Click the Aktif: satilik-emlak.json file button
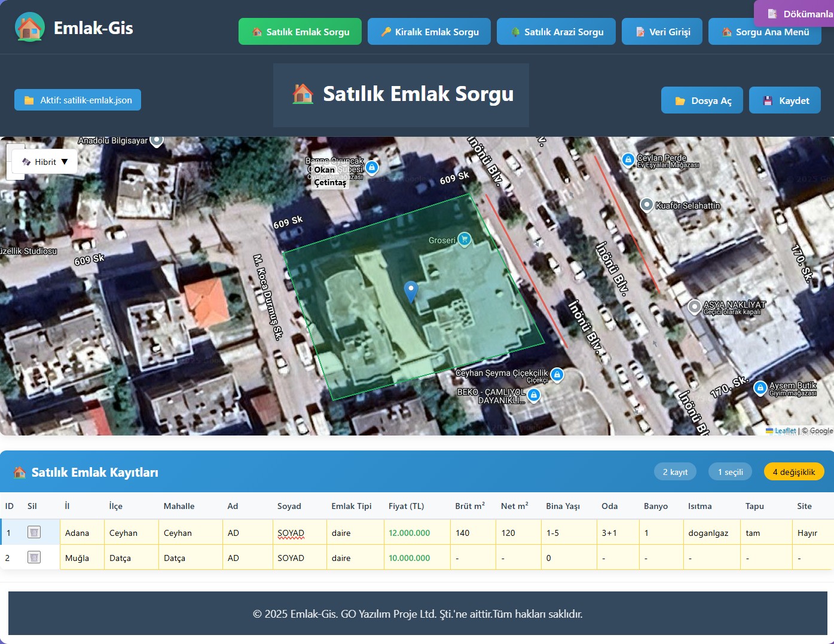Screen dimensions: 834x644 78,100
